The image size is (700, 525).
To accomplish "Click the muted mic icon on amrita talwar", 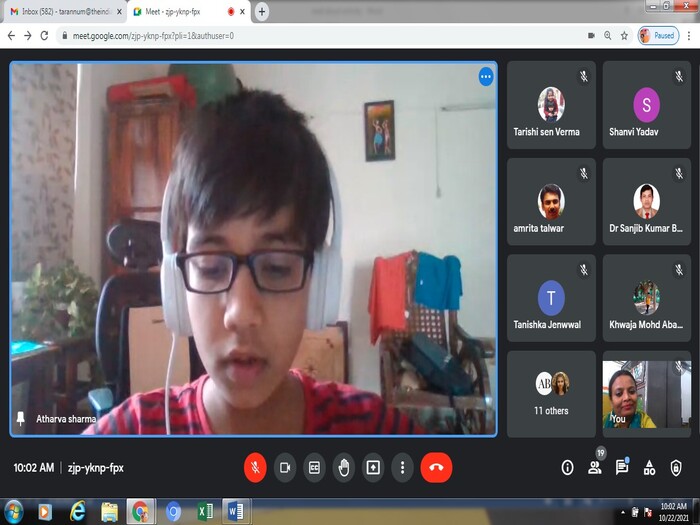I will 583,173.
